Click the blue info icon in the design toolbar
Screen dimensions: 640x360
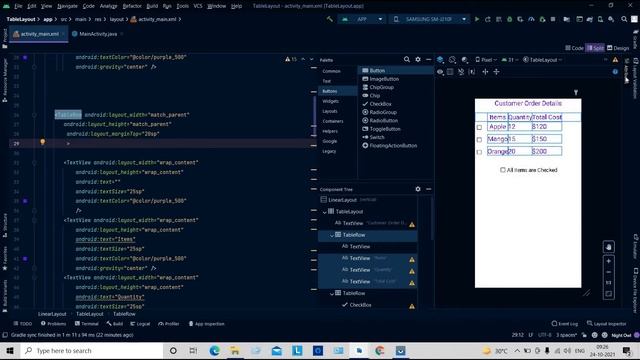(615, 71)
